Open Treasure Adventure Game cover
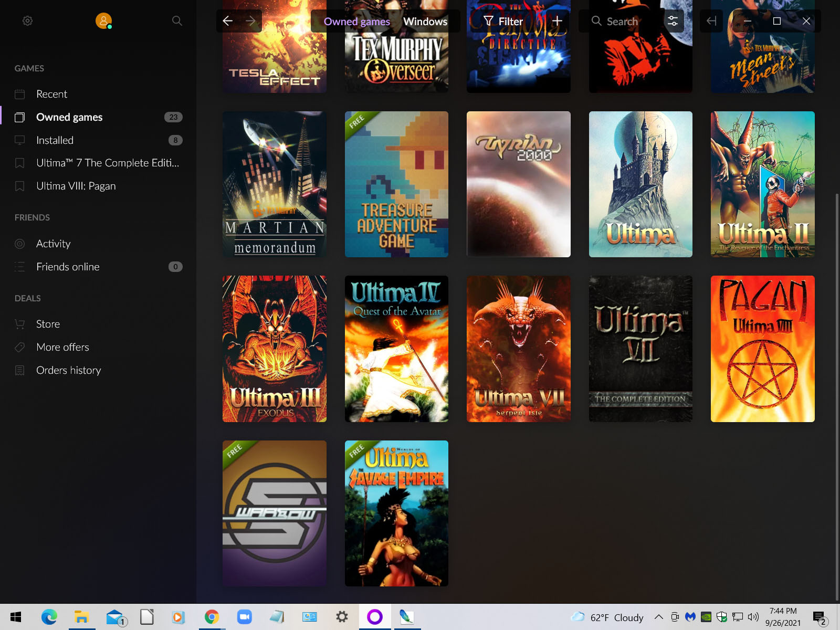Viewport: 840px width, 630px height. coord(396,184)
